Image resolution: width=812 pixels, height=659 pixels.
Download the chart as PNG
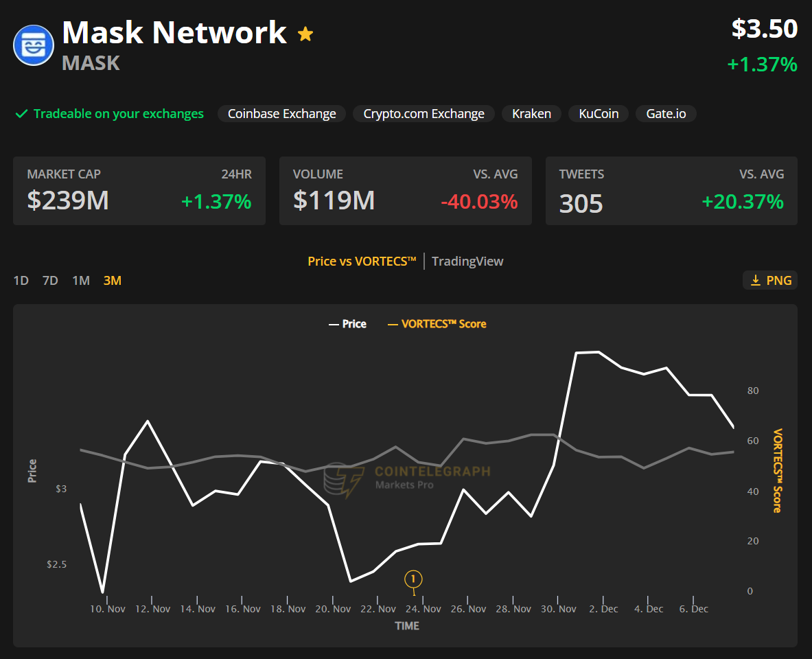pyautogui.click(x=770, y=280)
